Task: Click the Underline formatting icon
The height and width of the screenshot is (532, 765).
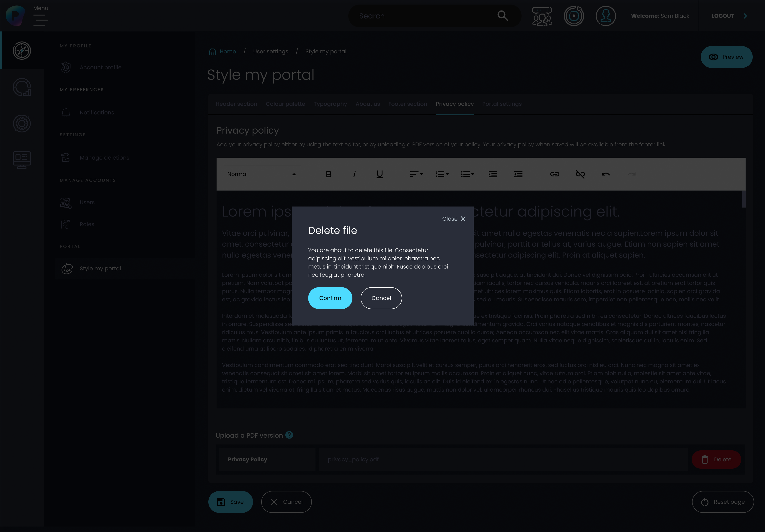Action: (x=380, y=174)
